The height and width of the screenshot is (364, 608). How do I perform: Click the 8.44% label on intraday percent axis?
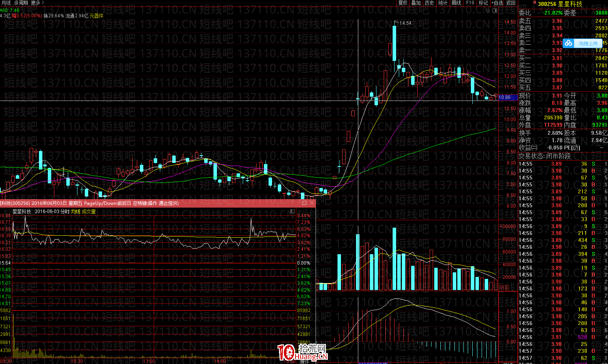304,216
